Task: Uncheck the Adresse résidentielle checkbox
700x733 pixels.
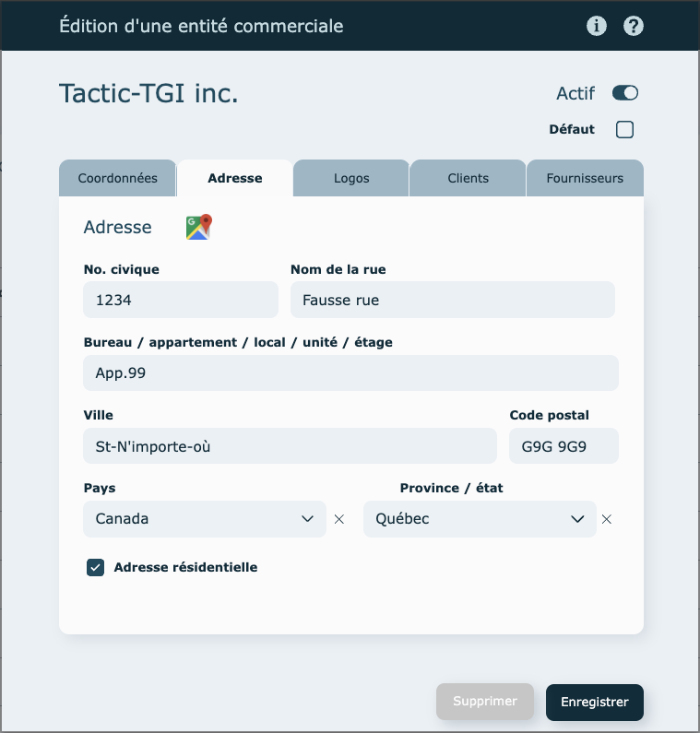Action: (96, 567)
